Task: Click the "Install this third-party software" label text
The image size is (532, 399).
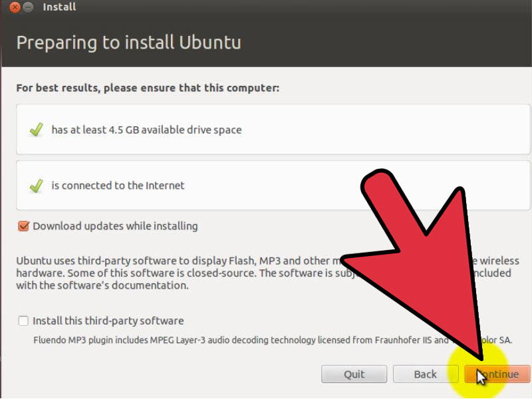Action: click(x=108, y=321)
